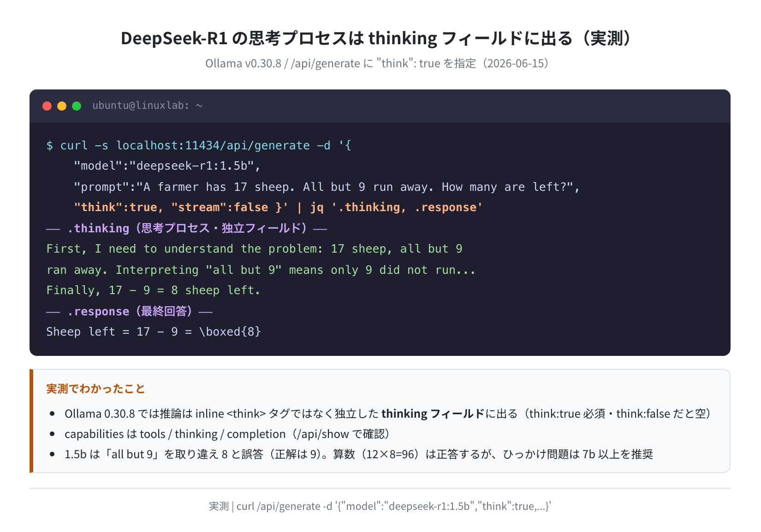
Task: Click the yellow minimize dot in terminal
Action: tap(62, 106)
